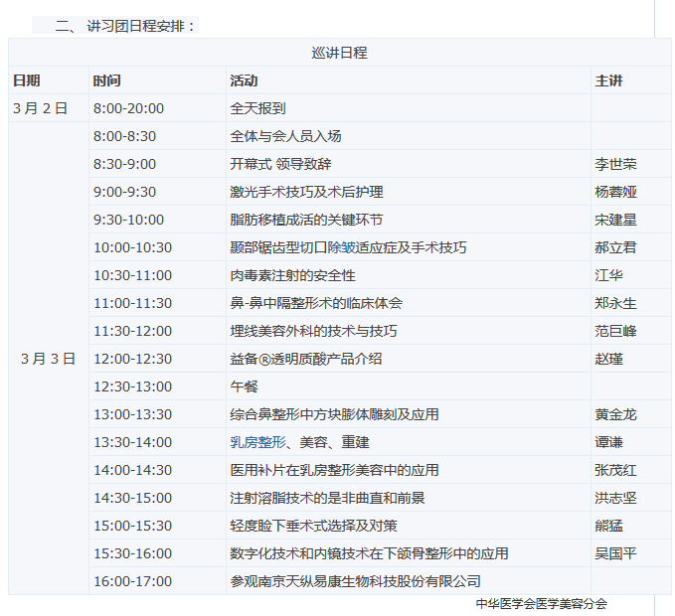Click the 时间 column header
Viewport: 675px width, 616px height.
tap(106, 80)
